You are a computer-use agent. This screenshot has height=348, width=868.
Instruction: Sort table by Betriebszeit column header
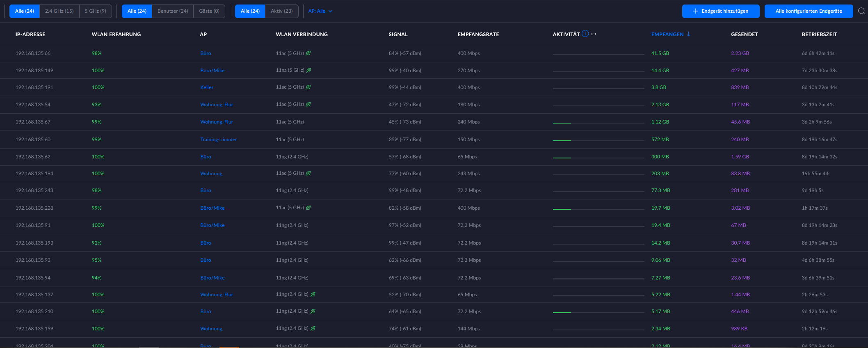(x=819, y=34)
